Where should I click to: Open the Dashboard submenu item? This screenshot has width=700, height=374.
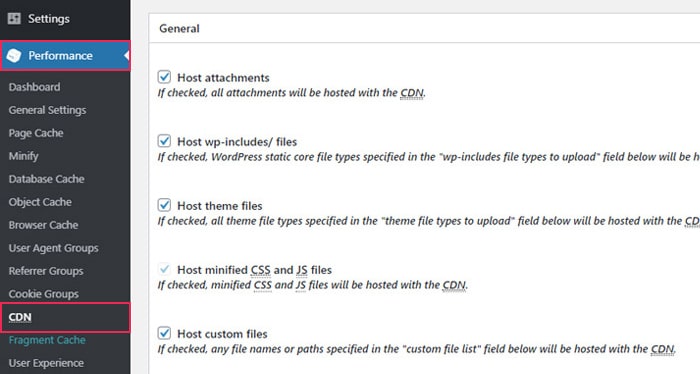pyautogui.click(x=34, y=87)
